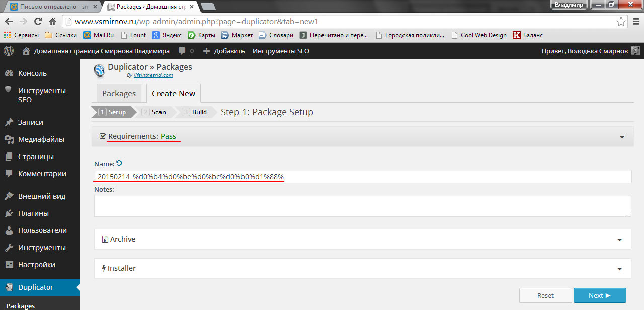Click the Duplicator plugin logo icon
This screenshot has width=644, height=310.
click(99, 70)
